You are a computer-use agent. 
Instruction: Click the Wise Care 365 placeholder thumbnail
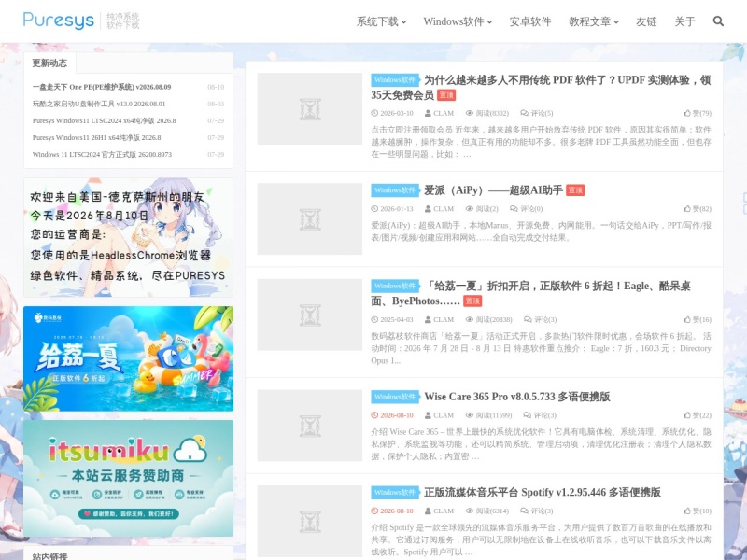pos(310,426)
